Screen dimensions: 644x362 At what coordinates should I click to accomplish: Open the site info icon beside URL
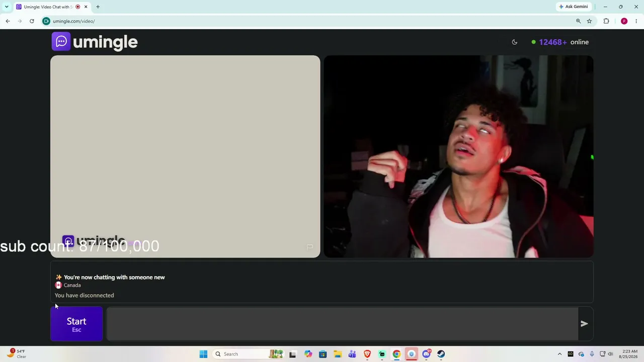click(x=46, y=21)
